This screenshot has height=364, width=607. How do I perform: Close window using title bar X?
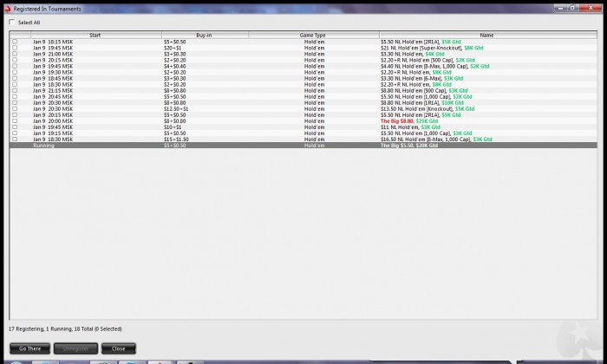tap(591, 8)
